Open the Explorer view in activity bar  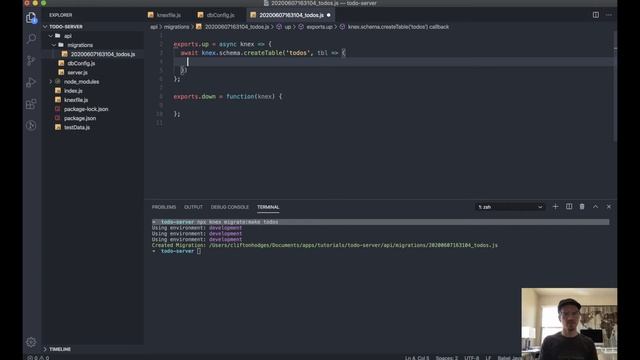coord(31,18)
